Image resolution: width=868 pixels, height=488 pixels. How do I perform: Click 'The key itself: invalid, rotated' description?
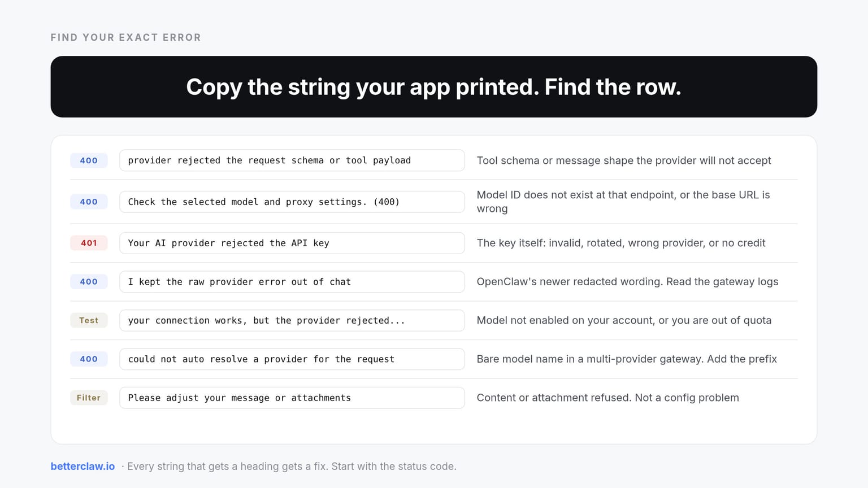click(621, 243)
